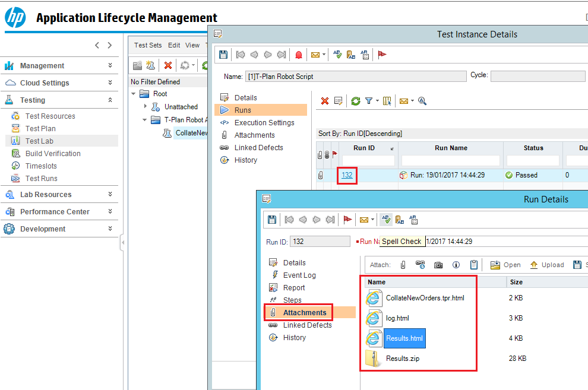Click the red flag icon in Run Details

[x=348, y=220]
